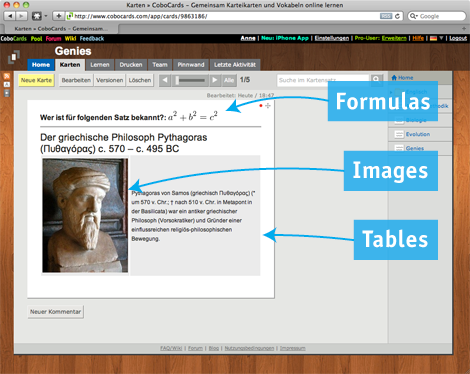Click the cardset stack icon beside Genies
Viewport: 470px width, 374px height.
(14, 57)
